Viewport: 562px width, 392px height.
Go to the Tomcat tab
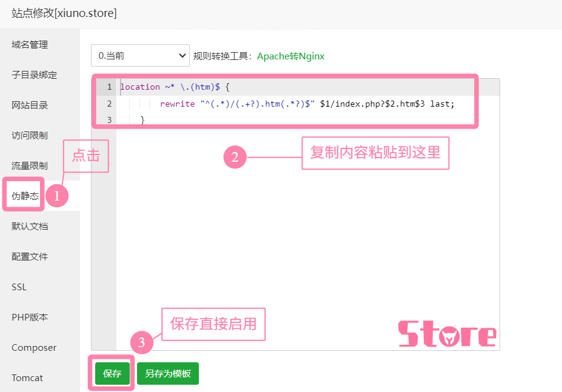[x=27, y=378]
